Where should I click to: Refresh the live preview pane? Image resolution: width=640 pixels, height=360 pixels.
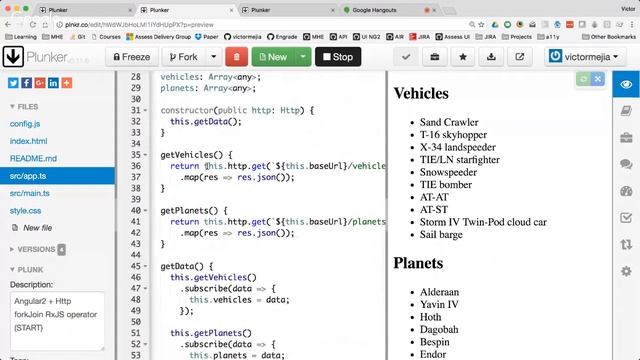click(583, 79)
